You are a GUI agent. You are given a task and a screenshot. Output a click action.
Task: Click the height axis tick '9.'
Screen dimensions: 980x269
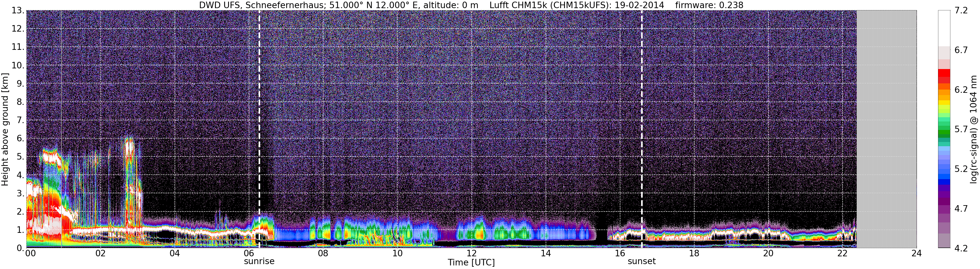[20, 83]
